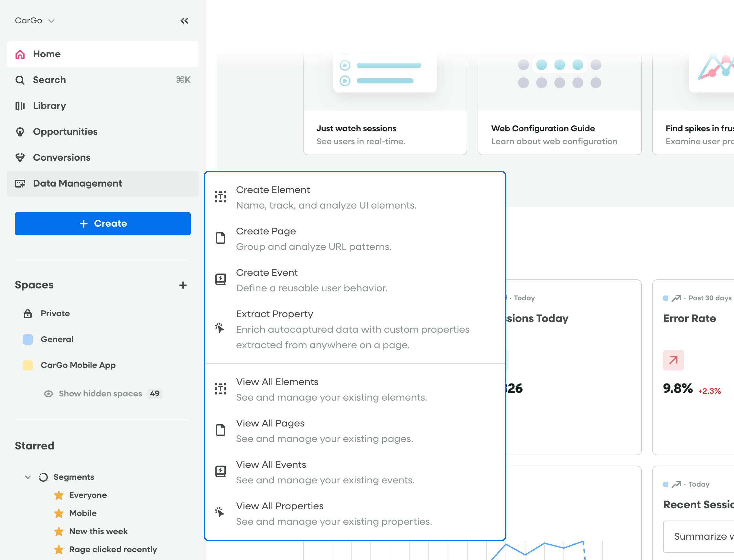Viewport: 734px width, 560px height.
Task: Open the Conversions section
Action: [x=61, y=157]
